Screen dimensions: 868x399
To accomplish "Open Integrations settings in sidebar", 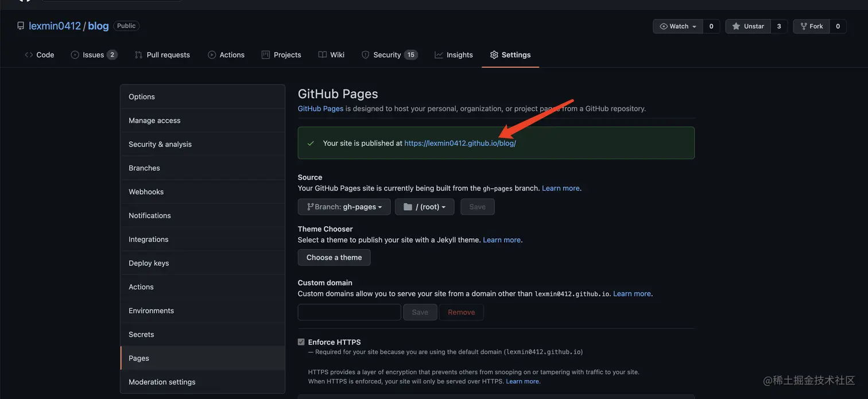I will coord(203,239).
